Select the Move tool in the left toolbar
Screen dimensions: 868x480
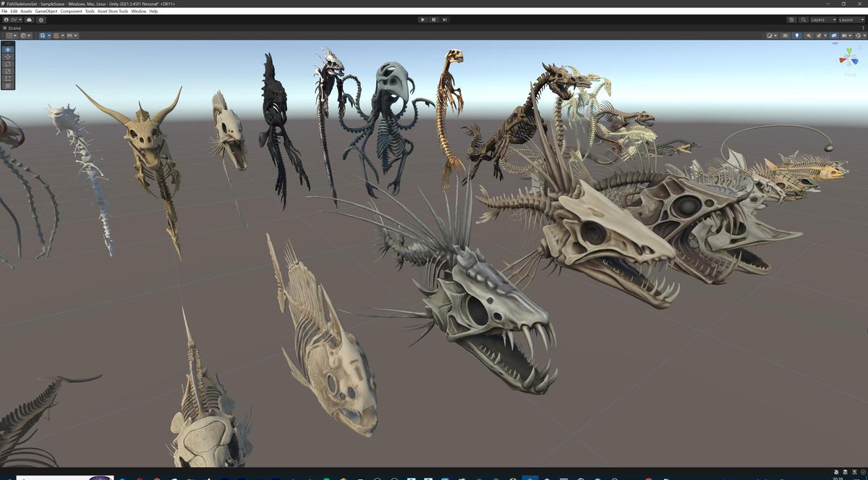7,56
